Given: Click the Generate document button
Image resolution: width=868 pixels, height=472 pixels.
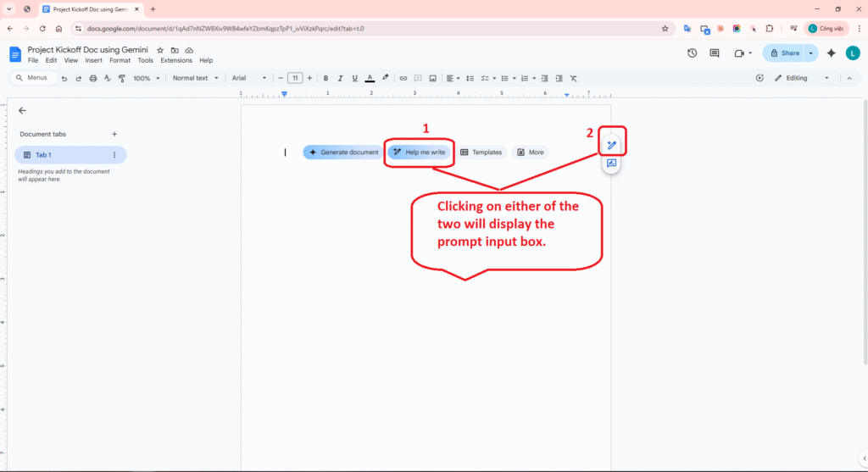Looking at the screenshot, I should pos(343,153).
